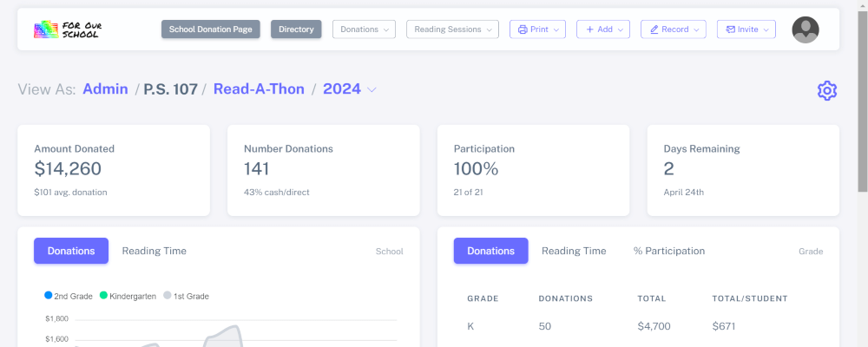The width and height of the screenshot is (868, 347).
Task: Select Donations tab in Grade panel
Action: 491,251
